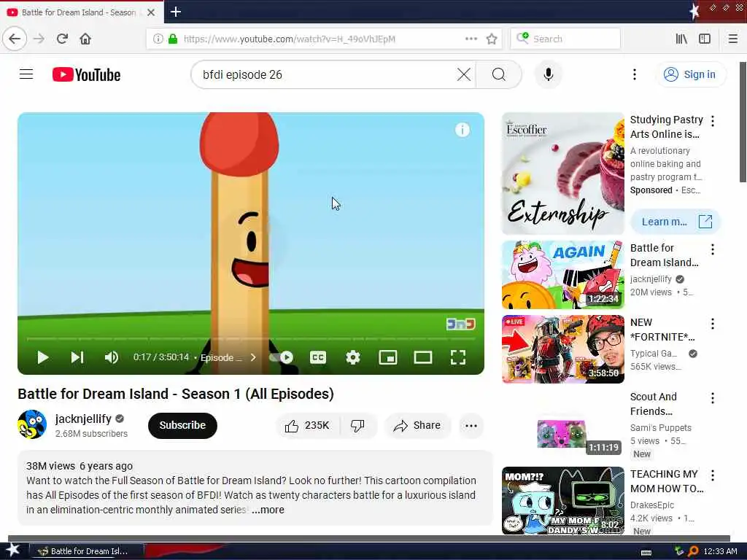The height and width of the screenshot is (560, 747).
Task: Reload the current page
Action: 62,39
